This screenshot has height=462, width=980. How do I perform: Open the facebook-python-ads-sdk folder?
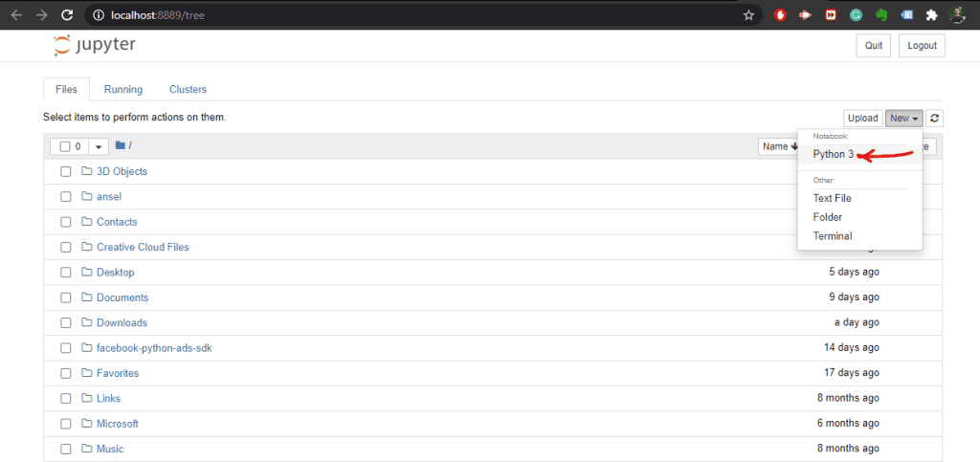click(154, 348)
